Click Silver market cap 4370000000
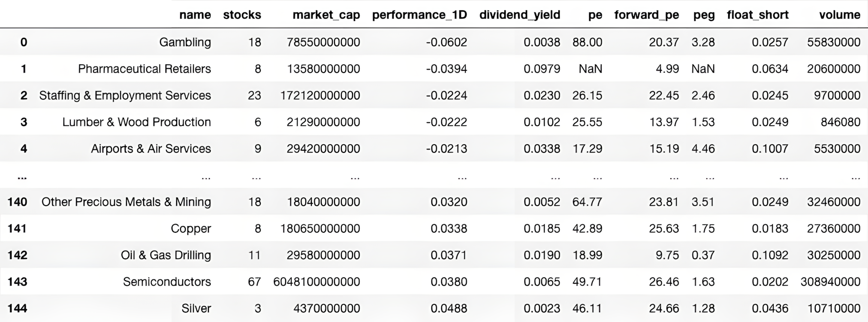This screenshot has width=868, height=322. [327, 308]
